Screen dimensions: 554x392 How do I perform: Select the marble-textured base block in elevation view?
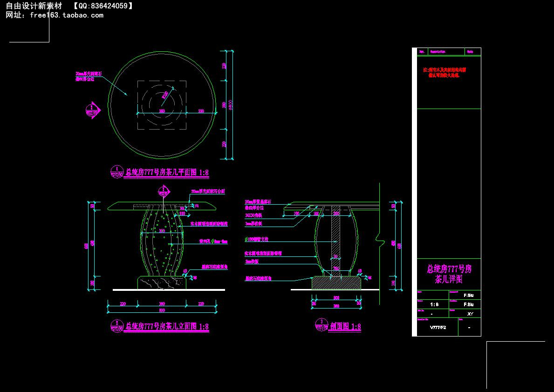pyautogui.click(x=162, y=283)
